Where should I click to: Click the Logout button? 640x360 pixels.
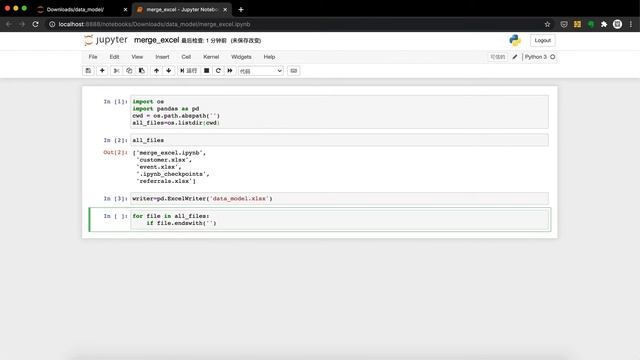(542, 40)
